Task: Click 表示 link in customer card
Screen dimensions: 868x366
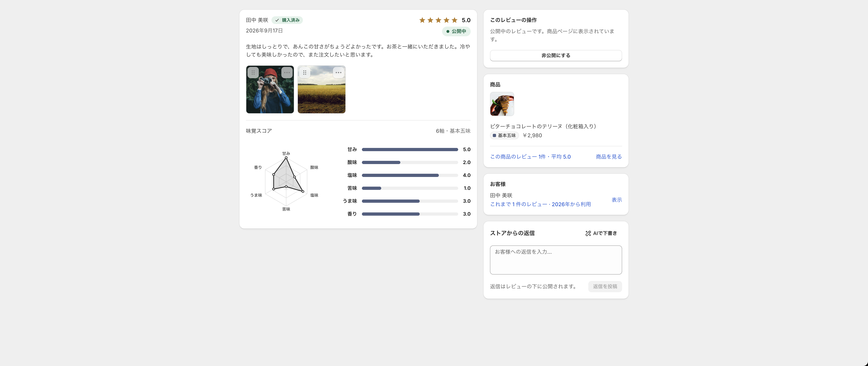Action: click(617, 200)
